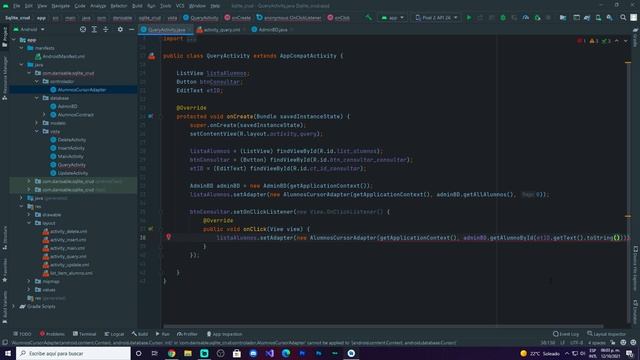Screen dimensions: 640x360
Task: Open the File menu
Action: pos(16,6)
